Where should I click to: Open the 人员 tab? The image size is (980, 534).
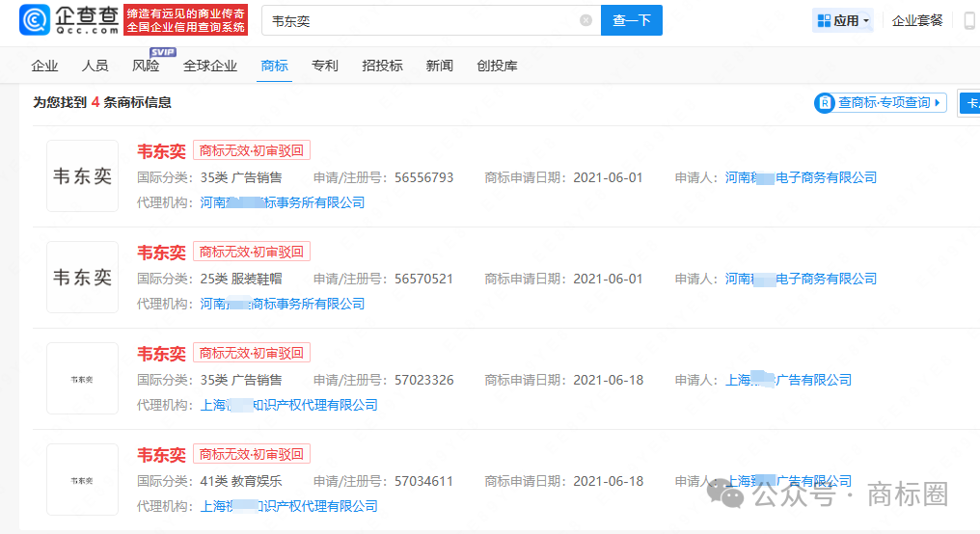(95, 66)
